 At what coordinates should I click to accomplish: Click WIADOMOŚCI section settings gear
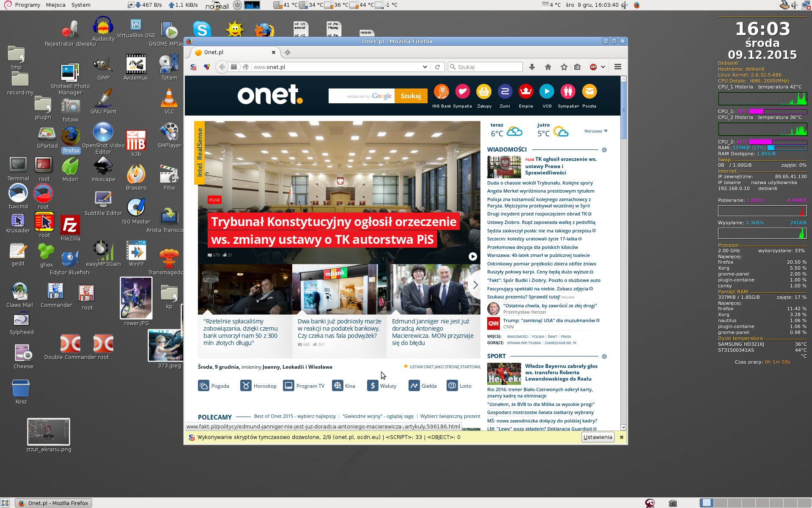click(x=604, y=150)
